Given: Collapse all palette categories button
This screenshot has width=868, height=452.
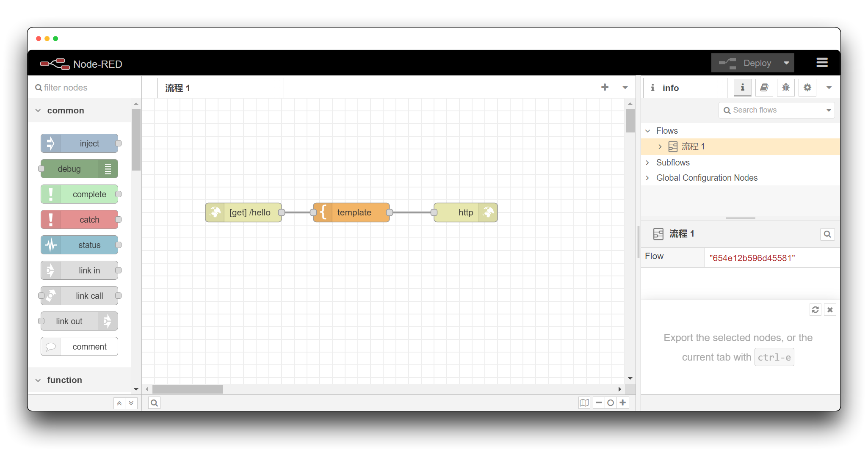Looking at the screenshot, I should click(x=119, y=403).
